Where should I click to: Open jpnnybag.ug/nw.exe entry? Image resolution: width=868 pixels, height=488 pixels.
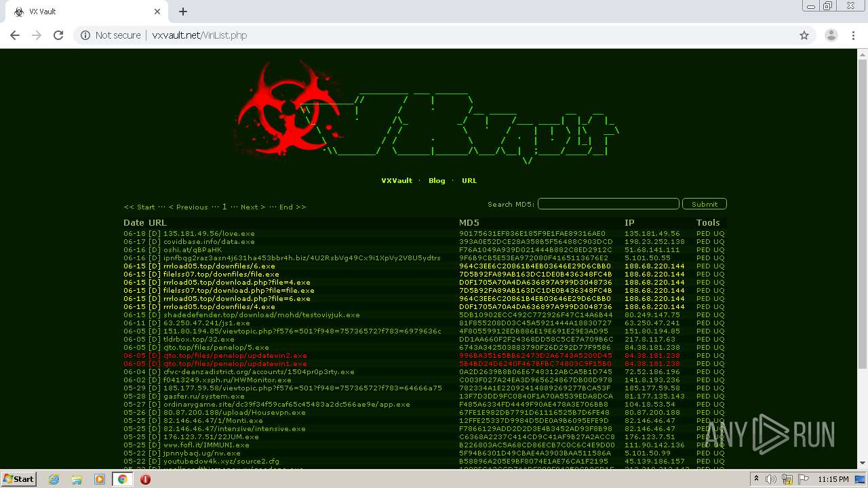(202, 453)
